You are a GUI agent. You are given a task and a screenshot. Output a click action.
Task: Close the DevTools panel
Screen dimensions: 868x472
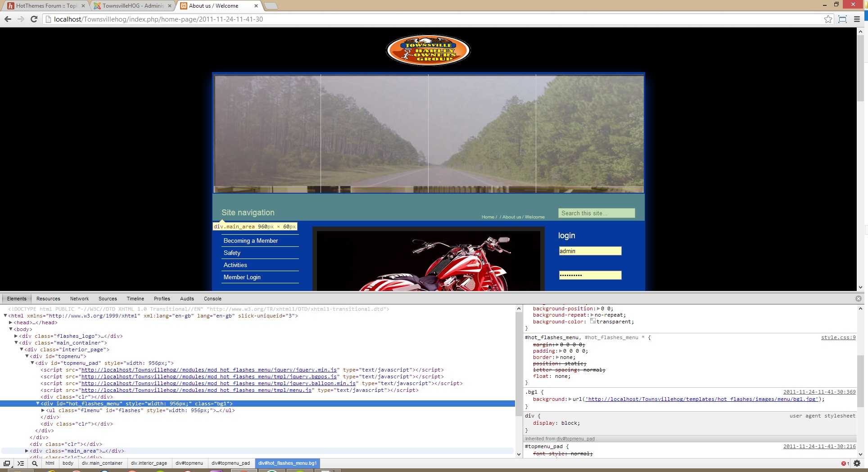click(x=859, y=299)
